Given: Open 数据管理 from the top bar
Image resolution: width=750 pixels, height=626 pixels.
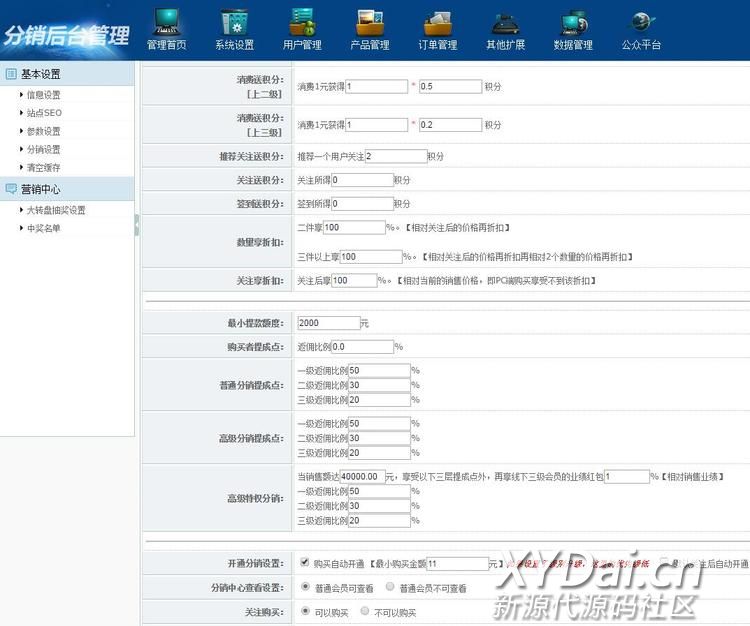Looking at the screenshot, I should tap(573, 22).
